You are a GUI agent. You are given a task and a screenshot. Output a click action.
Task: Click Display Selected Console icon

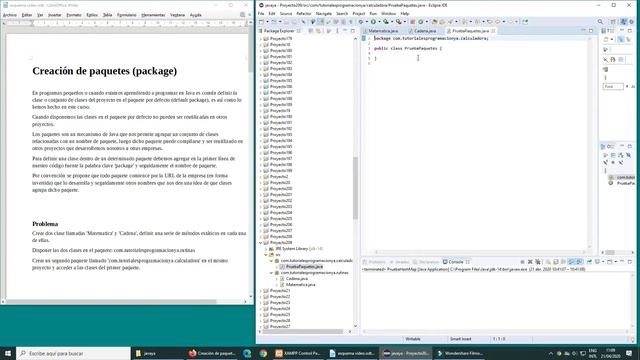tap(597, 262)
